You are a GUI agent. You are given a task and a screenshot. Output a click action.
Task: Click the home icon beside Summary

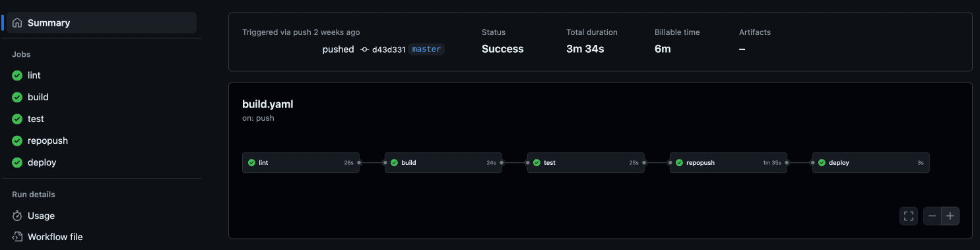[x=17, y=22]
